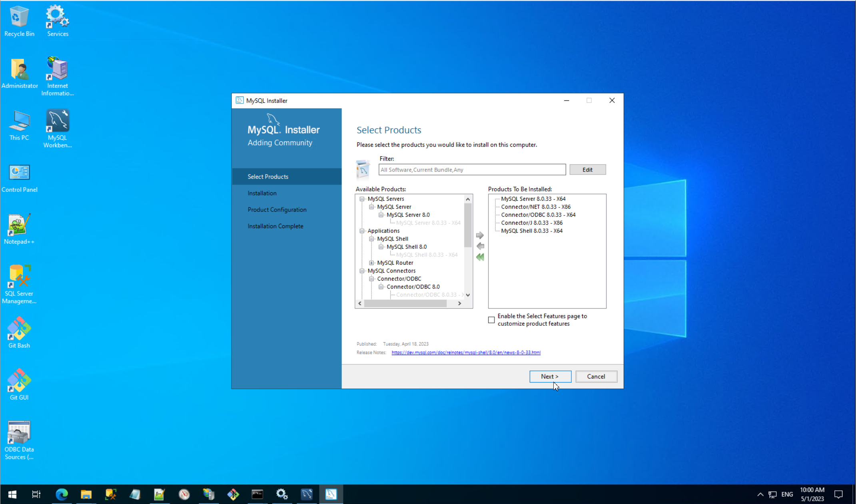This screenshot has height=504, width=856.
Task: Click the remove-all double left arrow
Action: pos(480,257)
